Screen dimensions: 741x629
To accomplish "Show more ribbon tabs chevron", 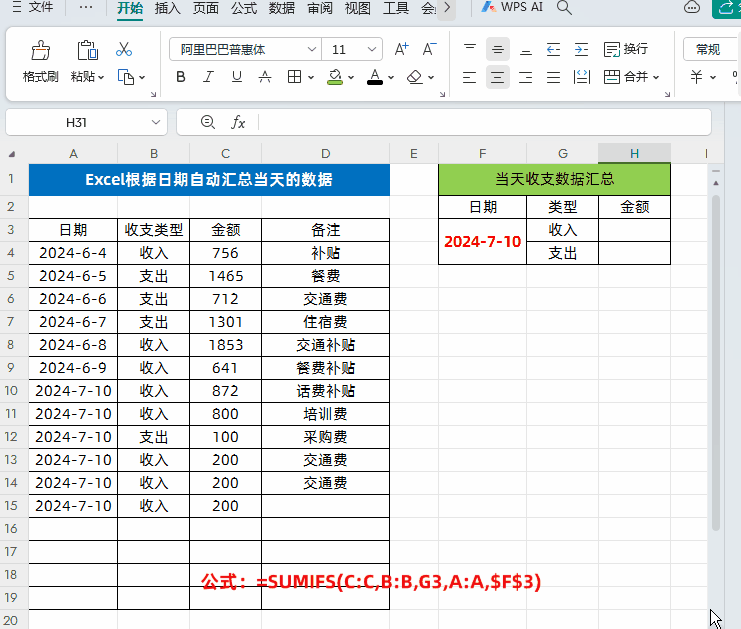I will point(447,8).
